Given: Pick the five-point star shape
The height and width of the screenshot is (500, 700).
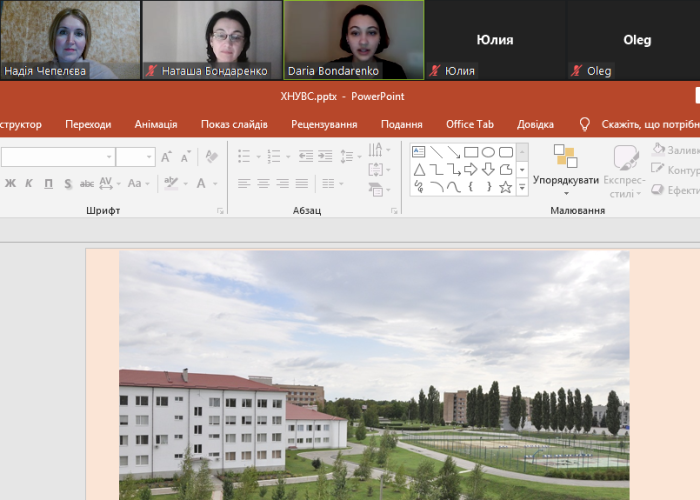Looking at the screenshot, I should coord(506,187).
